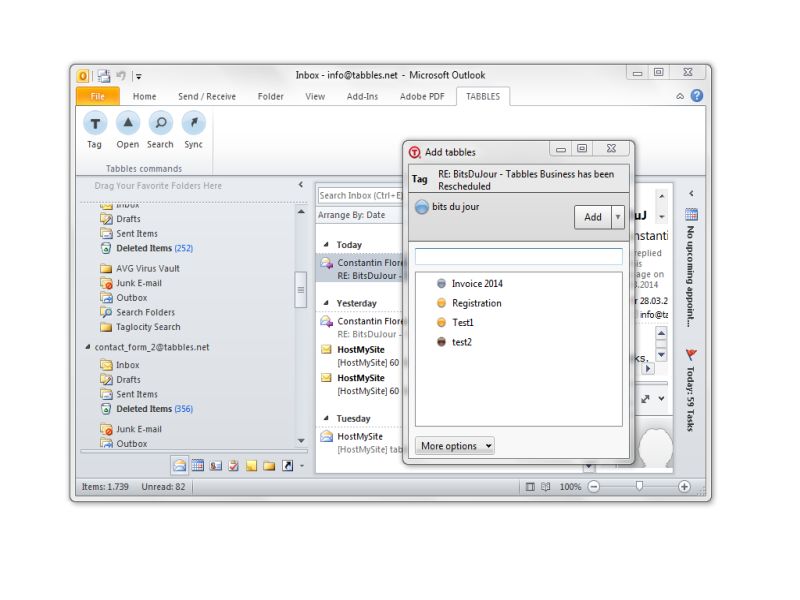Image resolution: width=800 pixels, height=600 pixels.
Task: Expand the To-Do bar chevron
Action: [x=691, y=193]
